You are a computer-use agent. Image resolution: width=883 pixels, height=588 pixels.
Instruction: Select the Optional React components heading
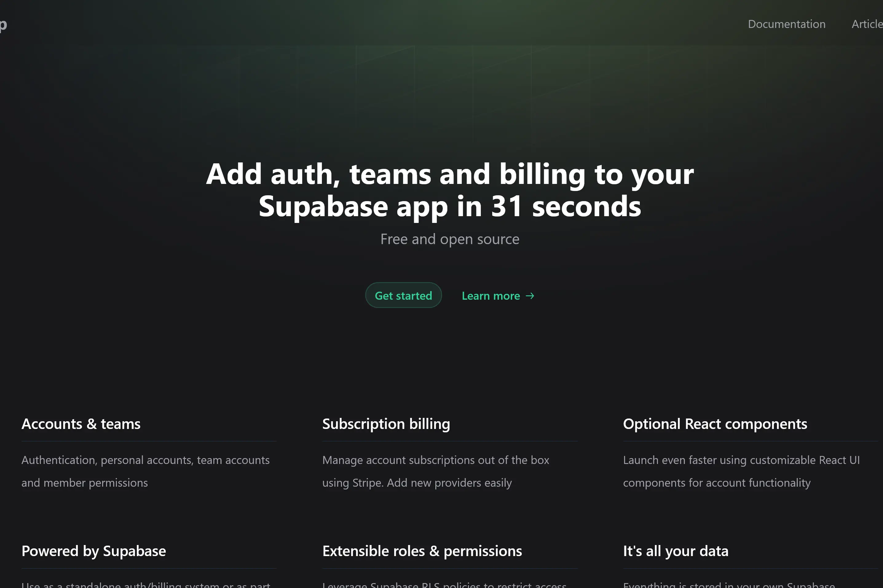715,424
